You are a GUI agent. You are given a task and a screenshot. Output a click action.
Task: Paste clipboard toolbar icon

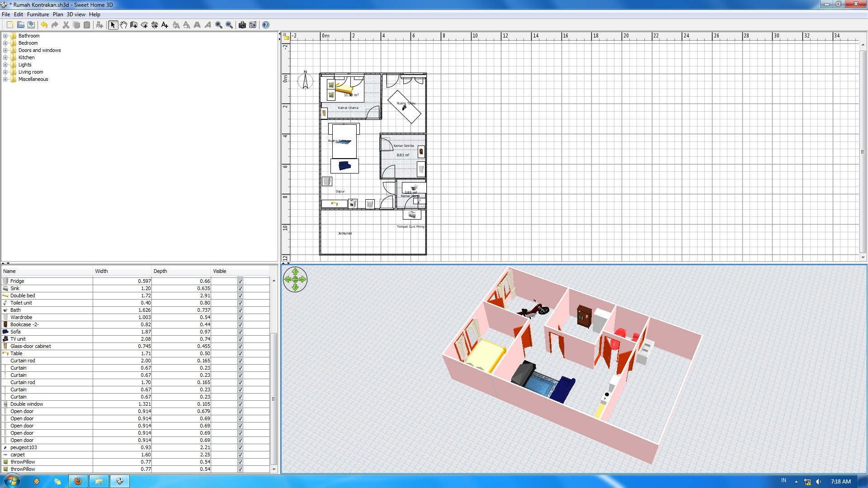tap(87, 25)
